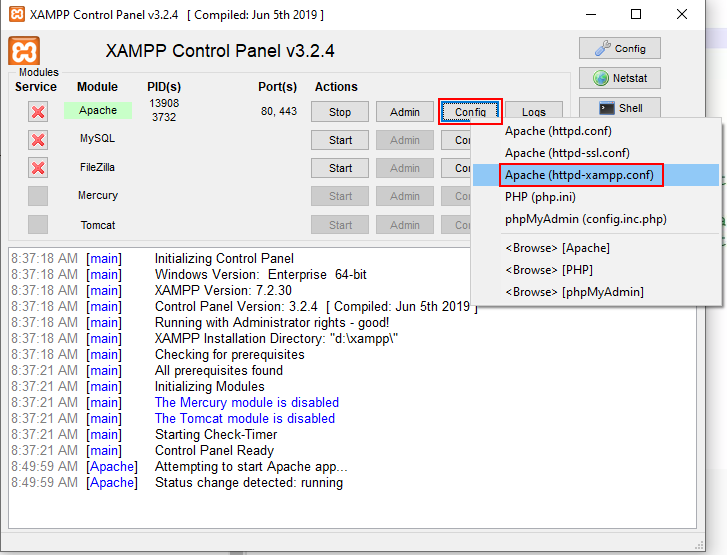This screenshot has height=555, width=727.
Task: Toggle the FileZilla service checkbox
Action: [x=38, y=168]
